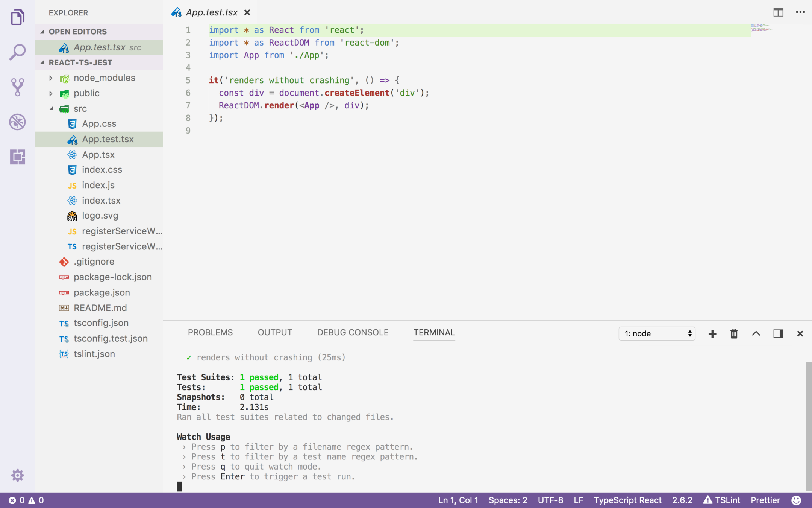Click the TypeScript React language mode
The width and height of the screenshot is (812, 508).
[627, 500]
